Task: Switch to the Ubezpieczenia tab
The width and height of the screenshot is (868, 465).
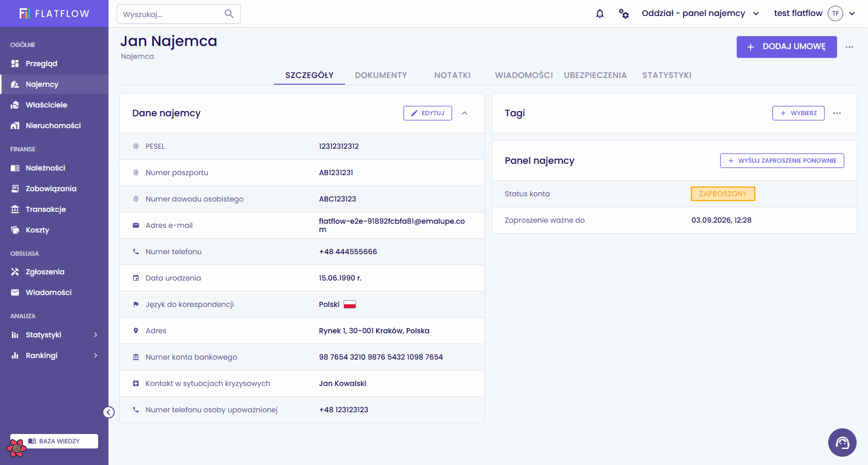Action: [x=595, y=75]
